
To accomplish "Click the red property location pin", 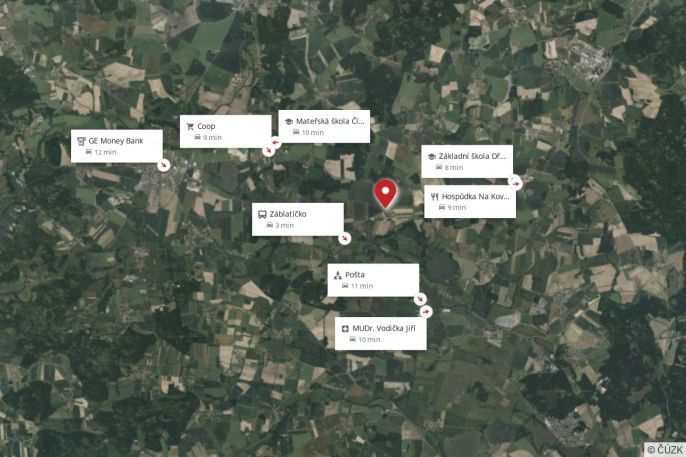I will click(385, 193).
